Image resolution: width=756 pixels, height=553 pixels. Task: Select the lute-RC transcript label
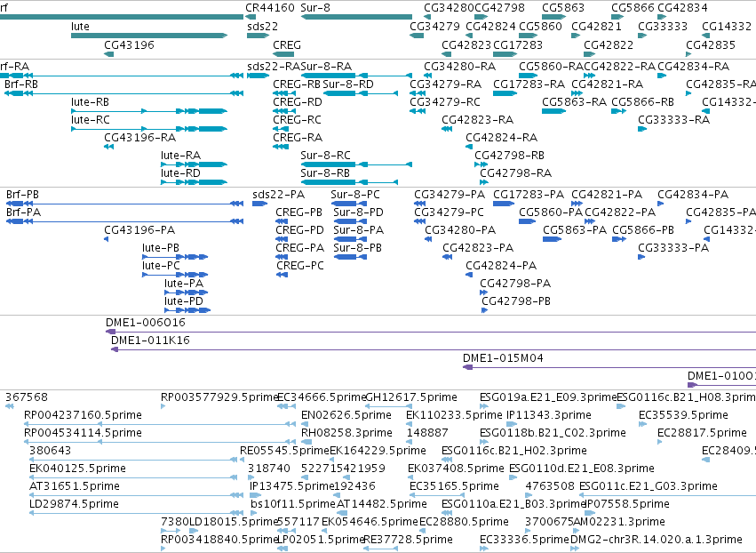point(90,120)
